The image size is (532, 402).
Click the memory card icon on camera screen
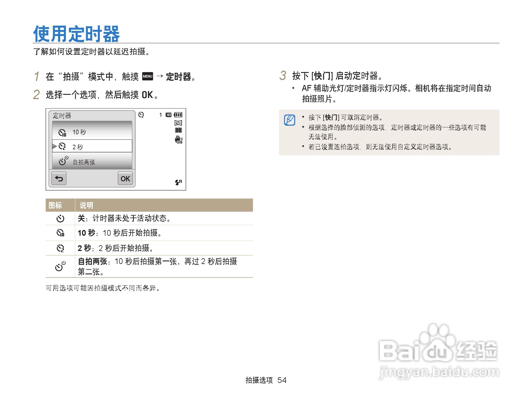pyautogui.click(x=168, y=115)
